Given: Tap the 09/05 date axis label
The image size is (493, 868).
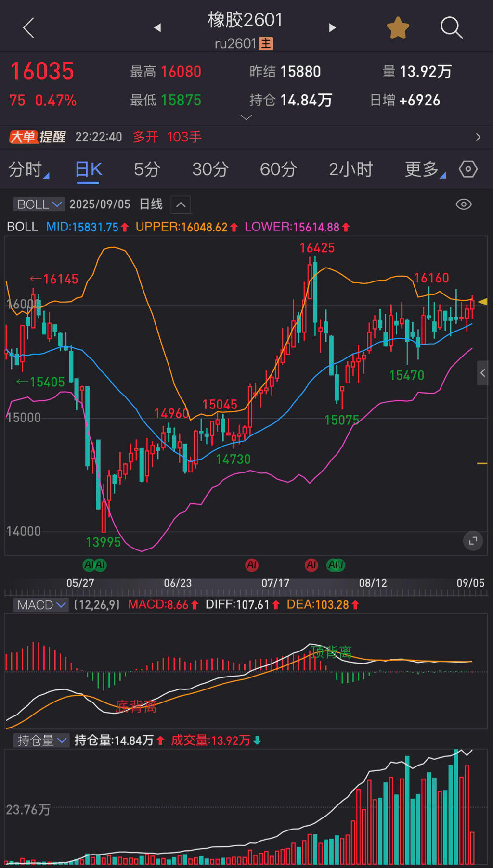Looking at the screenshot, I should 470,583.
